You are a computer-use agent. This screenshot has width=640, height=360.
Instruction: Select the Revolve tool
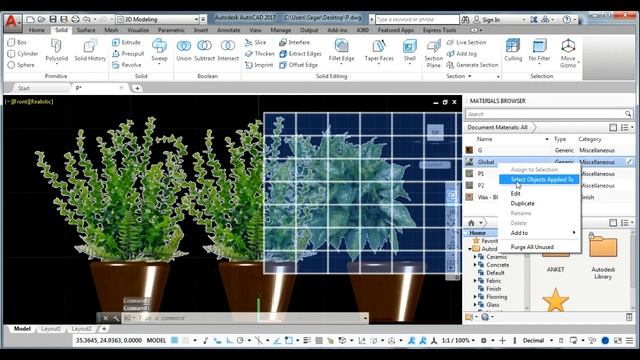pos(127,65)
